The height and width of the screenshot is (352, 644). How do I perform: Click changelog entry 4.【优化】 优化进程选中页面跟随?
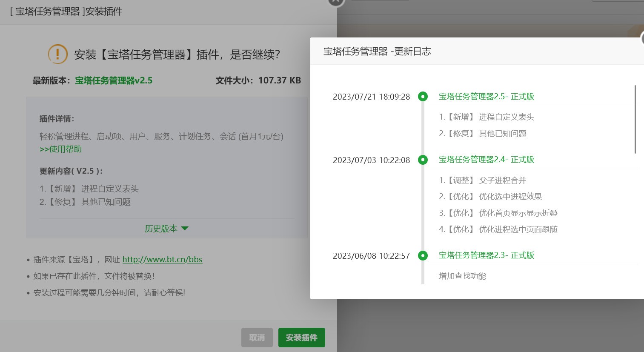498,229
